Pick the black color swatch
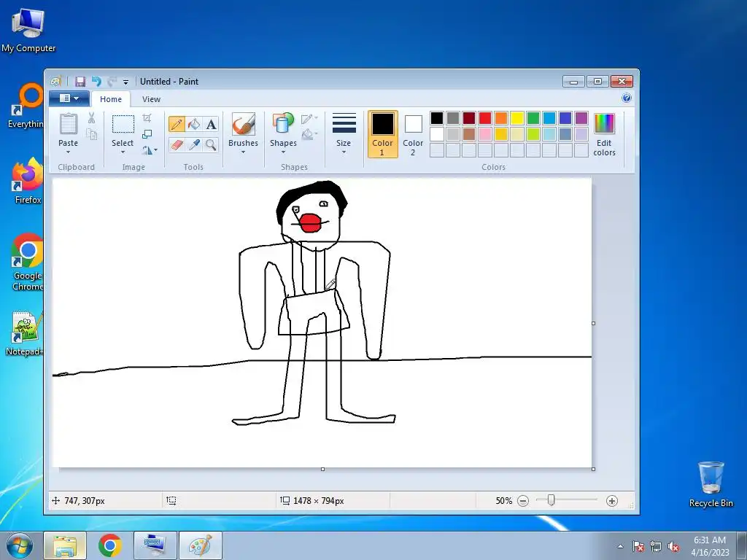This screenshot has height=560, width=747. point(437,117)
